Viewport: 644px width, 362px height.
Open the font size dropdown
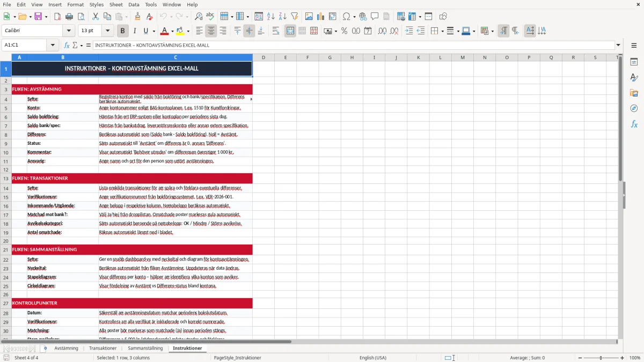(x=107, y=31)
